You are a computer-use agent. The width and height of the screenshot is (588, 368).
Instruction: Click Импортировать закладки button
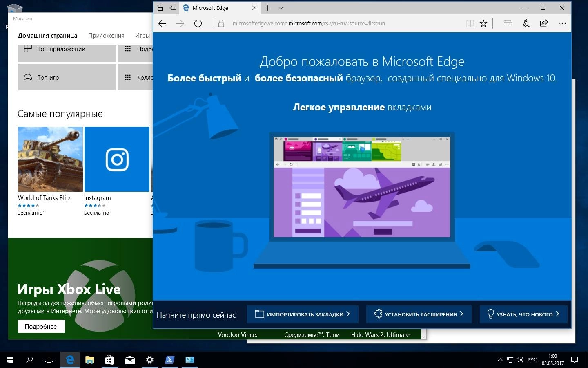[x=303, y=314]
